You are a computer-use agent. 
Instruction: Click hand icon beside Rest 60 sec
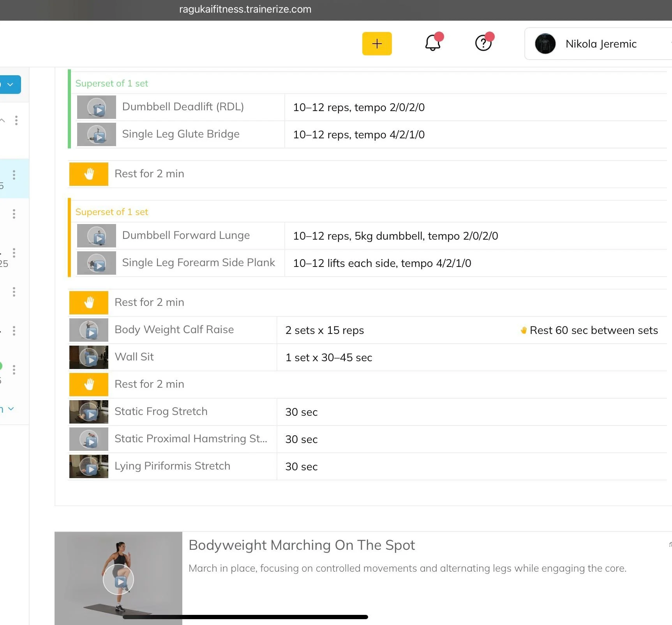tap(524, 330)
